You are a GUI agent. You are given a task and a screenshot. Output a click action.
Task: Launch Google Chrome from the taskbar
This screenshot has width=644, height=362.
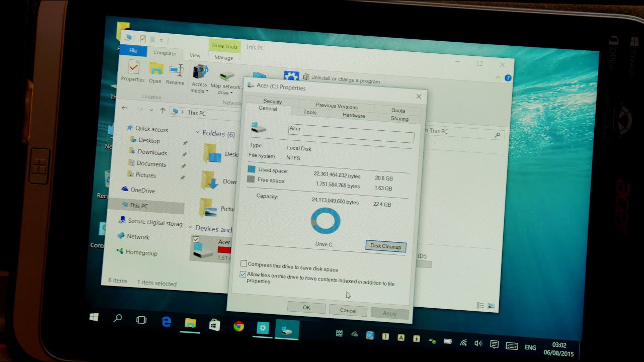(x=238, y=326)
